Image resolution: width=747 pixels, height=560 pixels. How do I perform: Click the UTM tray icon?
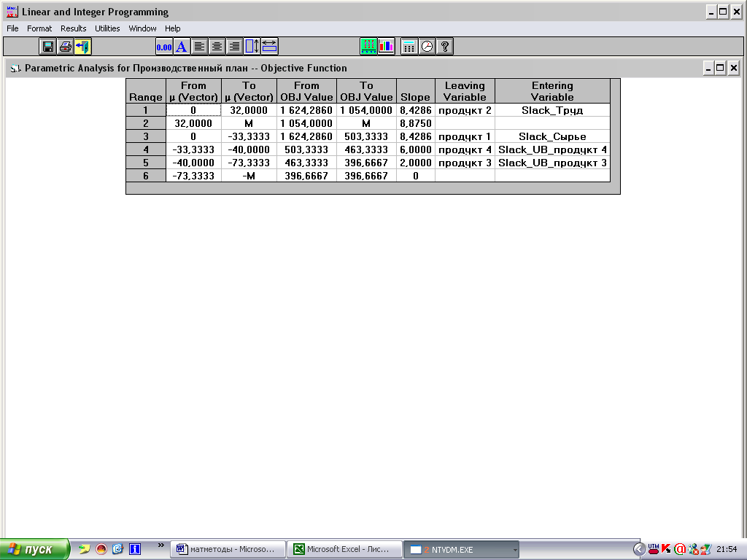[654, 549]
